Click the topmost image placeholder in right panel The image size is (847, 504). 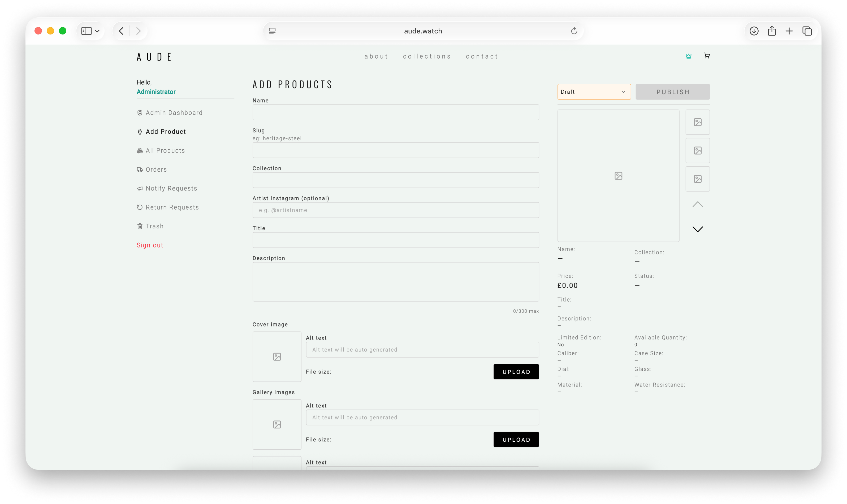tap(698, 122)
